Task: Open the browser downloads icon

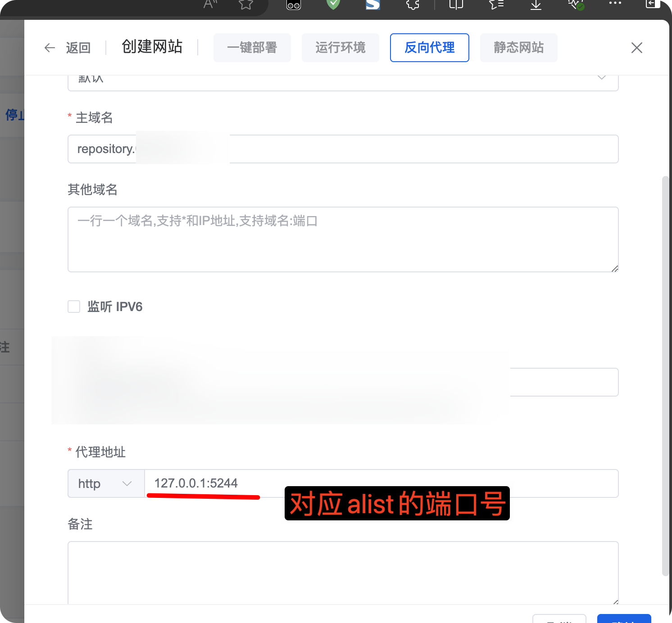Action: click(x=536, y=5)
